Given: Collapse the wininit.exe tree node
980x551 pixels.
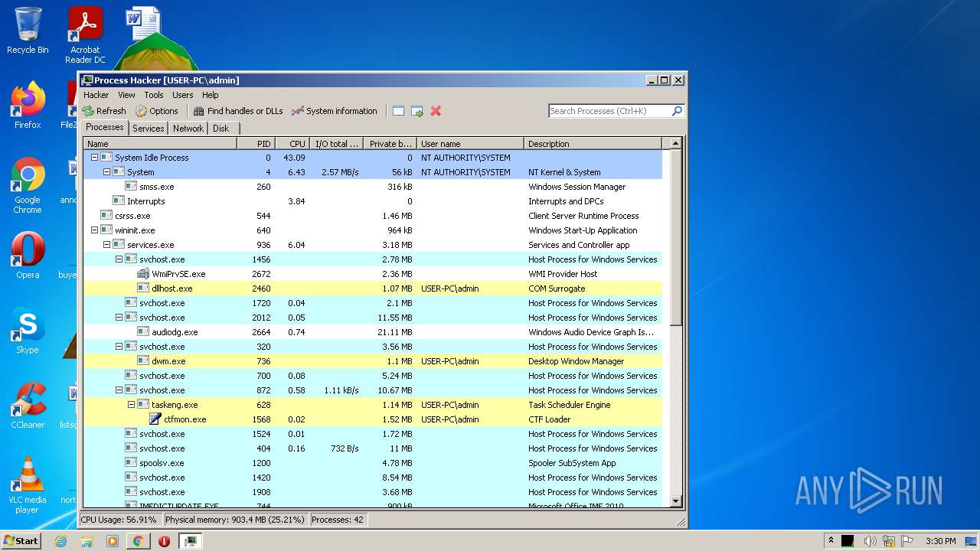Looking at the screenshot, I should [94, 230].
